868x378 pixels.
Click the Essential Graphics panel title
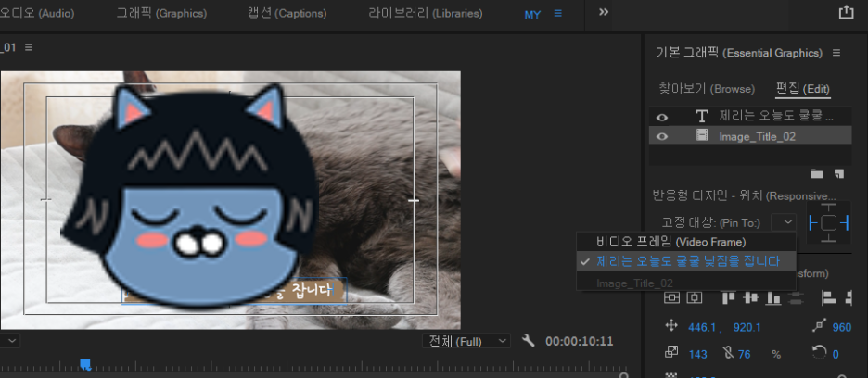tap(739, 53)
